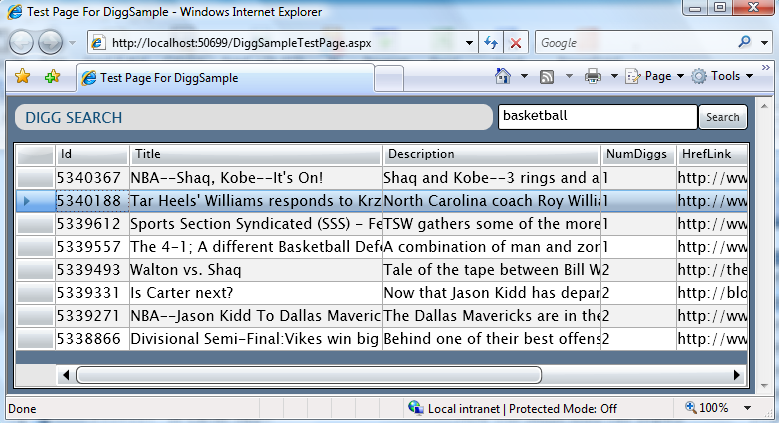Viewport: 779px width, 423px height.
Task: Select the NBA--Jason Kidd To Dallas title
Action: point(256,316)
